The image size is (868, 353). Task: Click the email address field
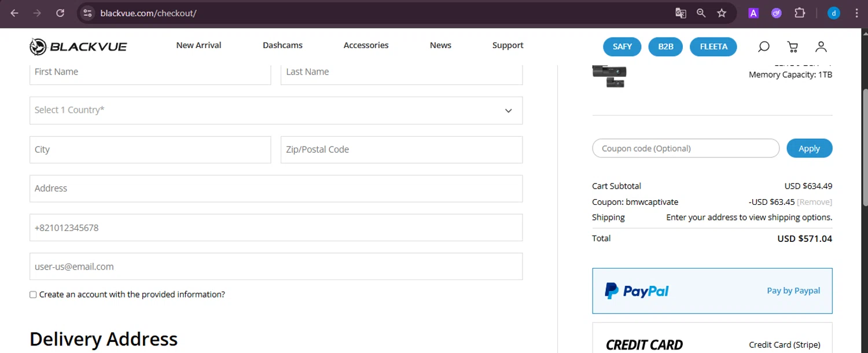tap(276, 266)
